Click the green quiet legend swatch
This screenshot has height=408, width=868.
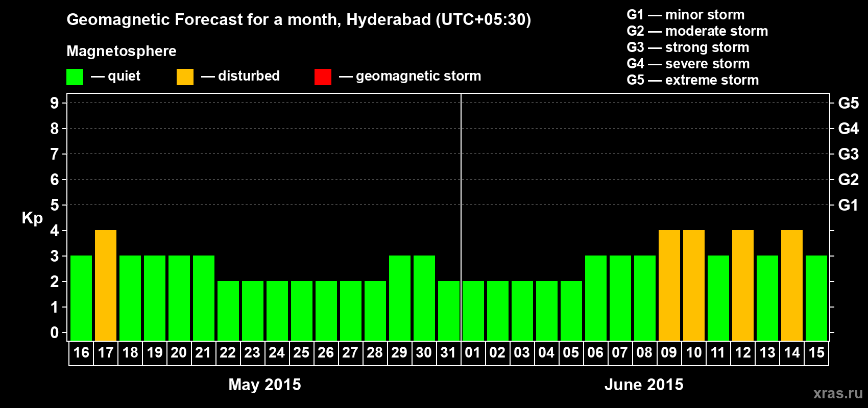tap(75, 77)
